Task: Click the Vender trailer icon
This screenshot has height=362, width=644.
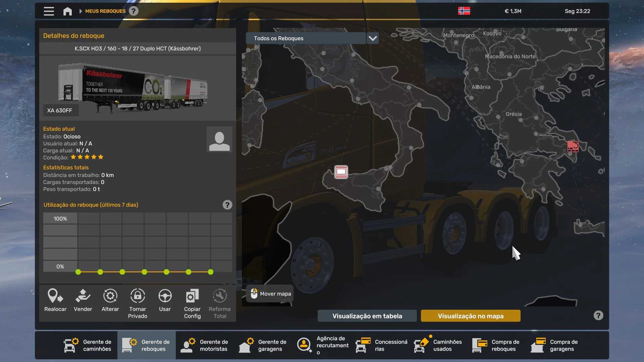Action: pyautogui.click(x=83, y=296)
